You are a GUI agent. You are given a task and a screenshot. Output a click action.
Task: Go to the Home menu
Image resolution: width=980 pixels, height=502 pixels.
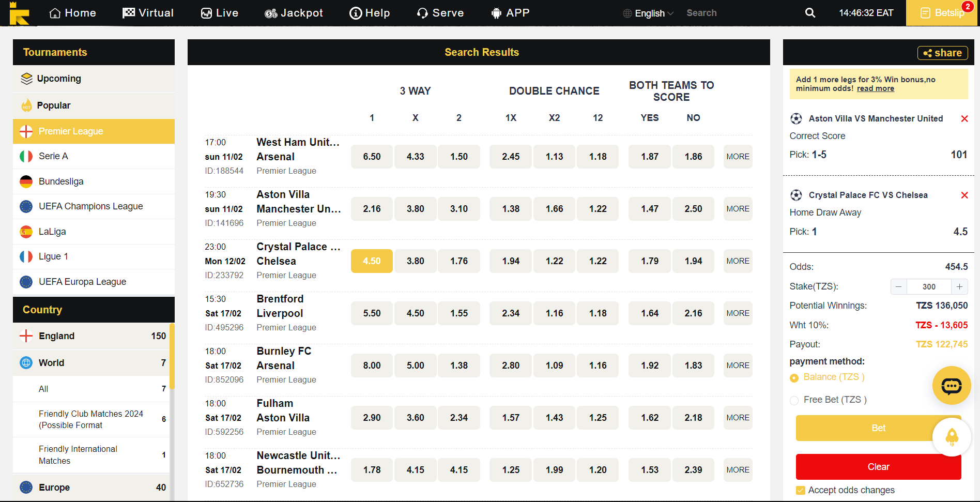(x=72, y=13)
